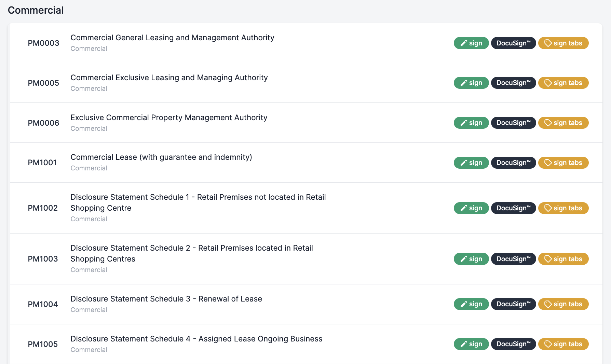Screen dimensions: 611x364
Task: Click sign tabs on PM1003 row
Action: (x=563, y=259)
